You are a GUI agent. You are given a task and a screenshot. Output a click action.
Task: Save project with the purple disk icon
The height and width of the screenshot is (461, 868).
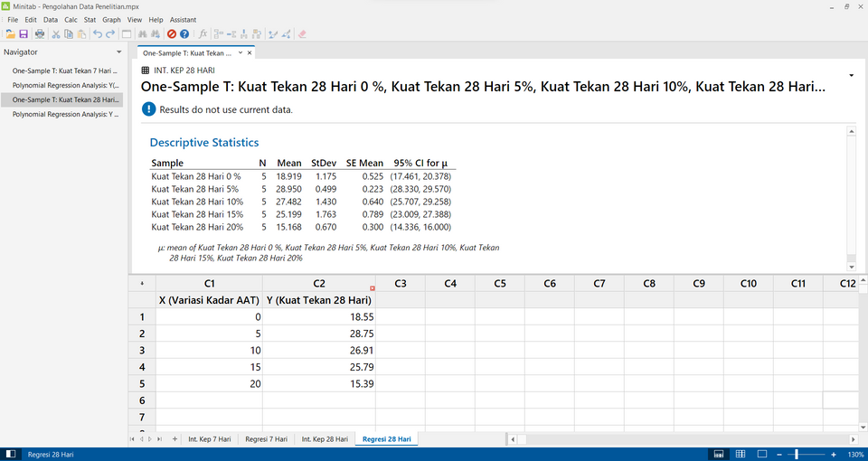[x=24, y=33]
